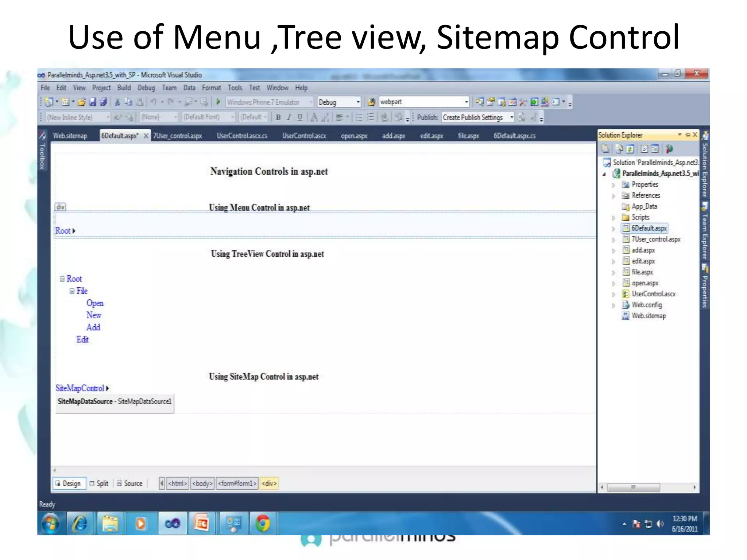
Task: Open the Format menu
Action: [x=212, y=87]
